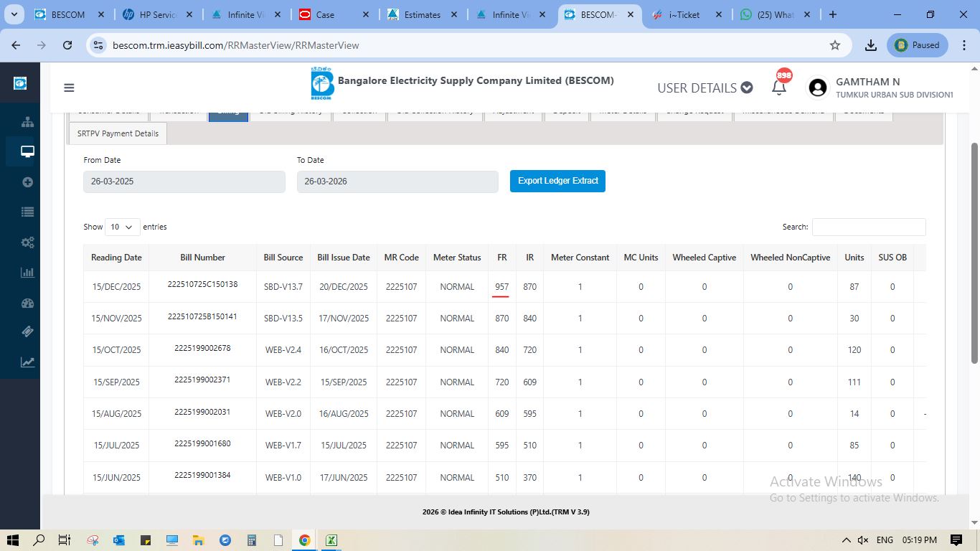Open the notification bell icon
Viewport: 980px width, 551px height.
[779, 88]
